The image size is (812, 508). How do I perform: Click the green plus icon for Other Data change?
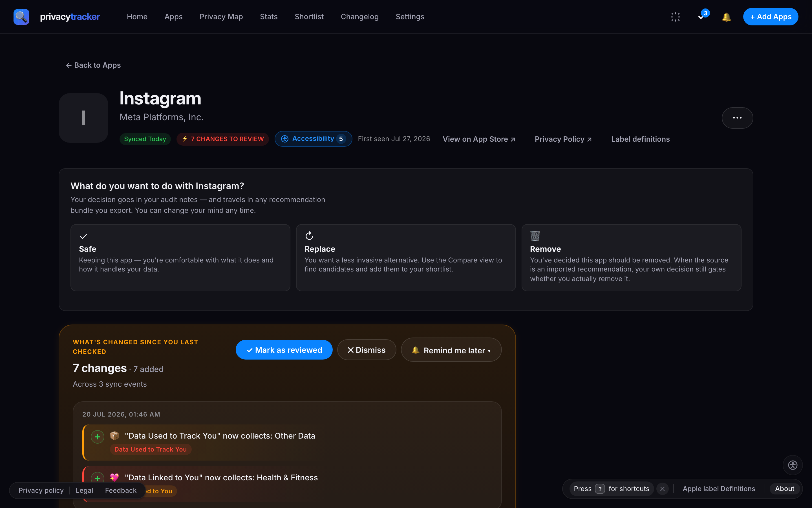point(97,437)
